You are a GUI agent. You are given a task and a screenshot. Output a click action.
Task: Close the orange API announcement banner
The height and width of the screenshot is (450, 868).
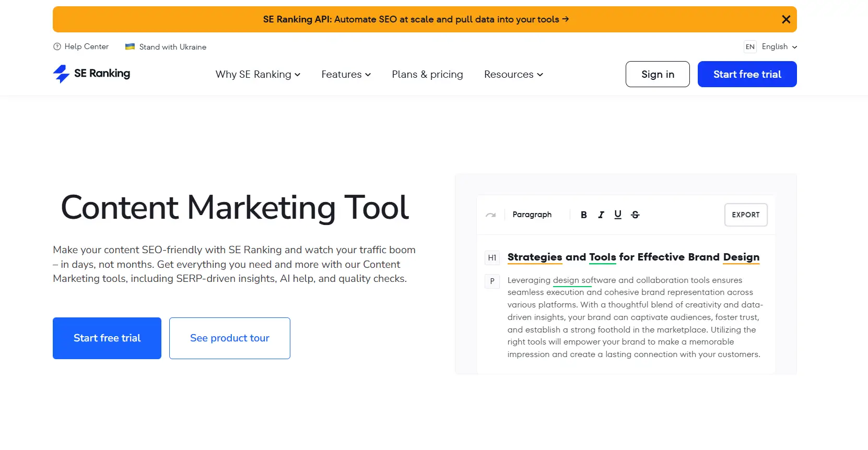[785, 19]
